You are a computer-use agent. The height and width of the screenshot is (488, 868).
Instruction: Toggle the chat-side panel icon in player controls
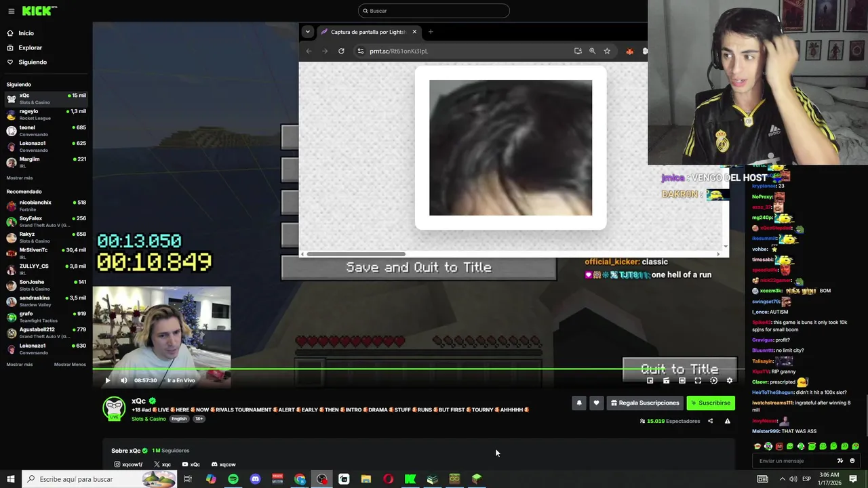650,381
